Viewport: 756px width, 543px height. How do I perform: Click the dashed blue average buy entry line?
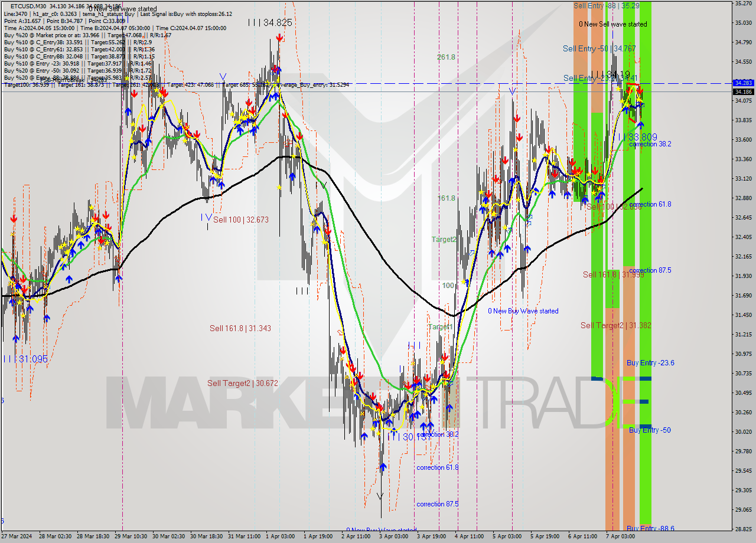[x=413, y=84]
